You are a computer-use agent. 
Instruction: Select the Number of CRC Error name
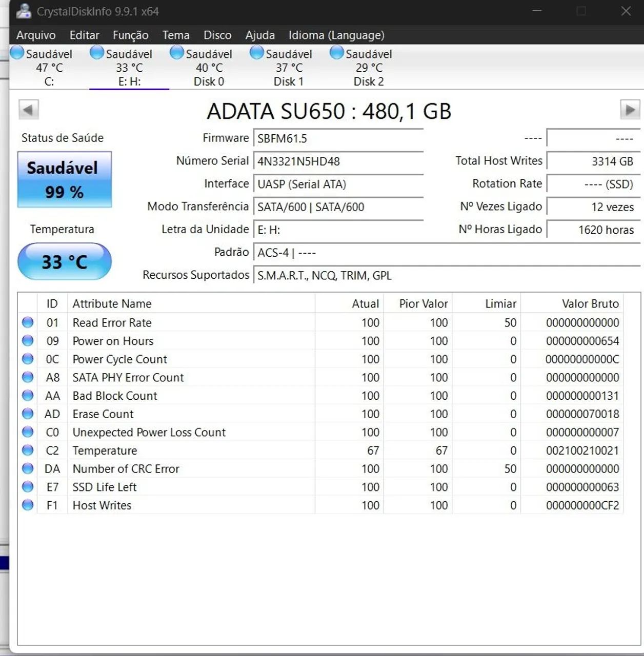tap(126, 468)
